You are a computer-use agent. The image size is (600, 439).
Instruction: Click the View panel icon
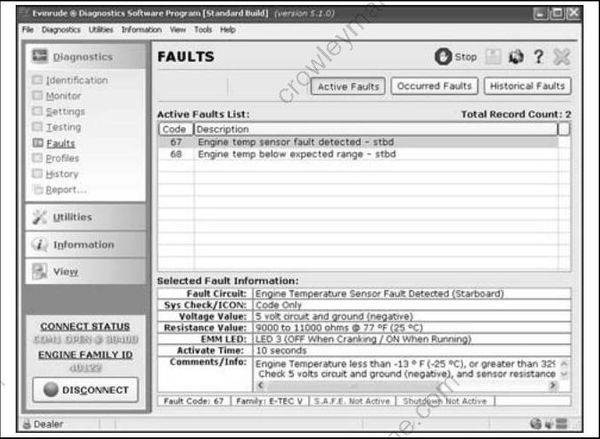(x=39, y=271)
